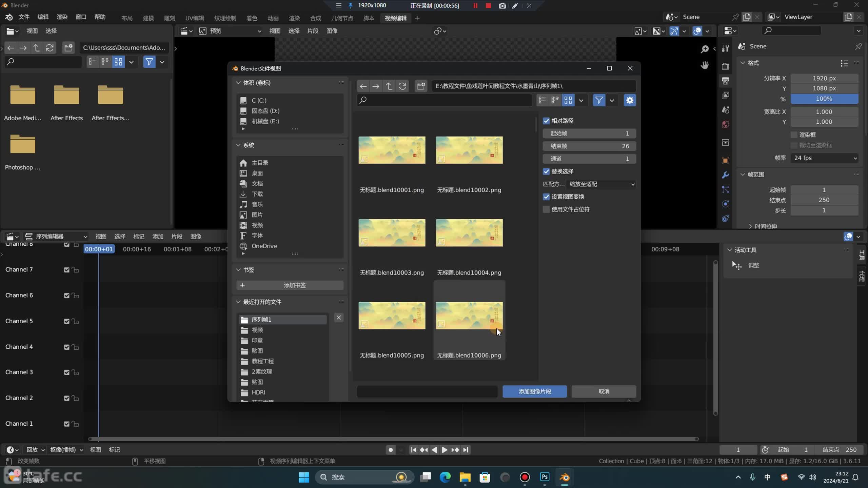Open 预览 display mode dropdown
Viewport: 868px width, 488px height.
pyautogui.click(x=230, y=31)
